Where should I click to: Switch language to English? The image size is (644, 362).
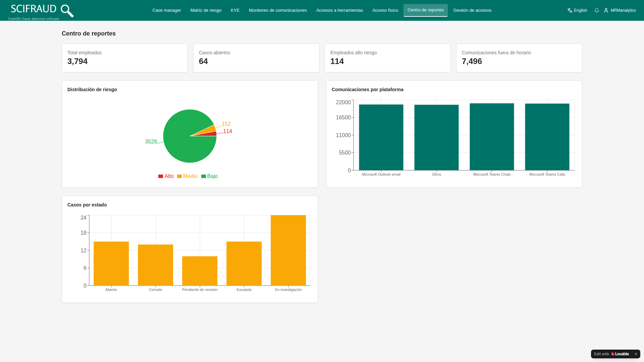pyautogui.click(x=577, y=10)
